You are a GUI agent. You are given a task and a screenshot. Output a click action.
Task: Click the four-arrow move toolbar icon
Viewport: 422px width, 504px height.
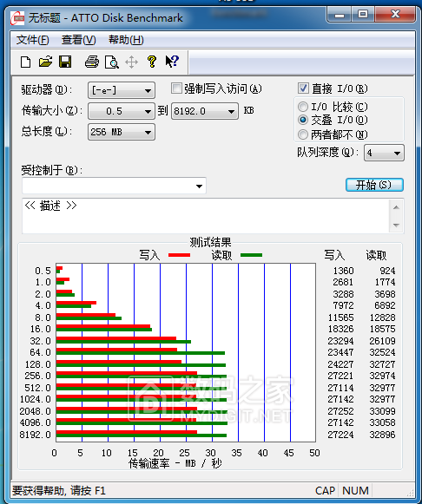click(x=132, y=62)
